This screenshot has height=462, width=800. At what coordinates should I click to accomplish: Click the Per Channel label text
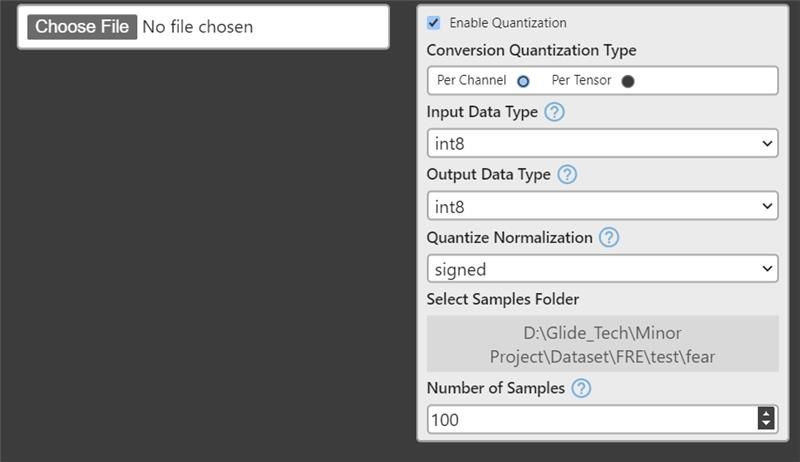[471, 80]
